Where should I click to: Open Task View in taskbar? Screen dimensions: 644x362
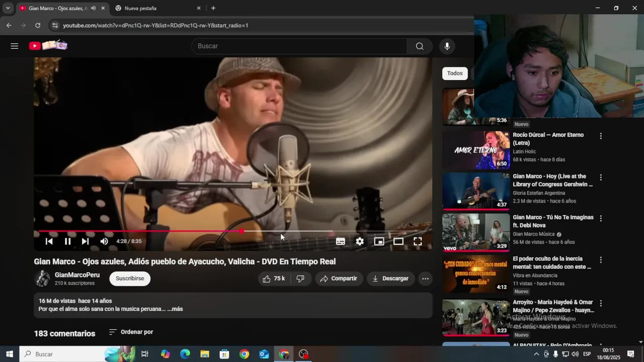click(x=145, y=354)
